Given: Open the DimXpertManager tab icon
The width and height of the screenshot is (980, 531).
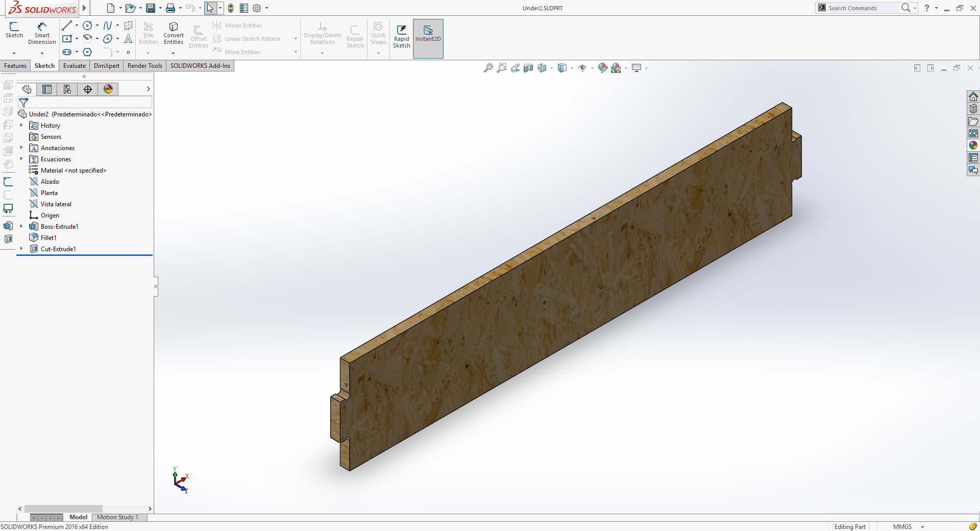Looking at the screenshot, I should pos(88,89).
